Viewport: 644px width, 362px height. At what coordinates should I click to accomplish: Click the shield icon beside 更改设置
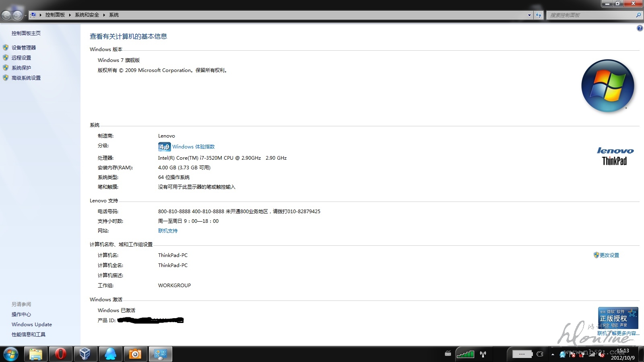[x=596, y=255]
